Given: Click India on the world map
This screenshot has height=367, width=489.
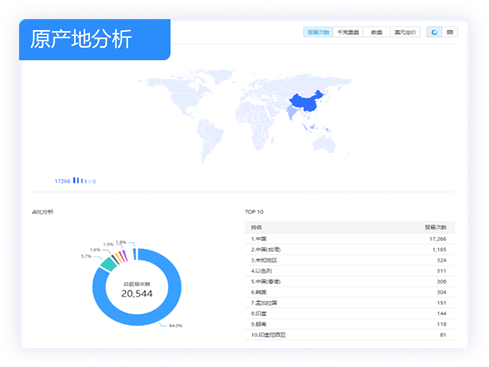Looking at the screenshot, I should point(291,112).
